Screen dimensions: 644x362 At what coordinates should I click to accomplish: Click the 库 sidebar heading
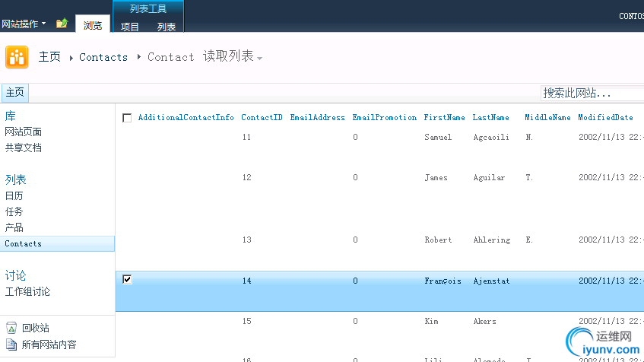(x=11, y=116)
